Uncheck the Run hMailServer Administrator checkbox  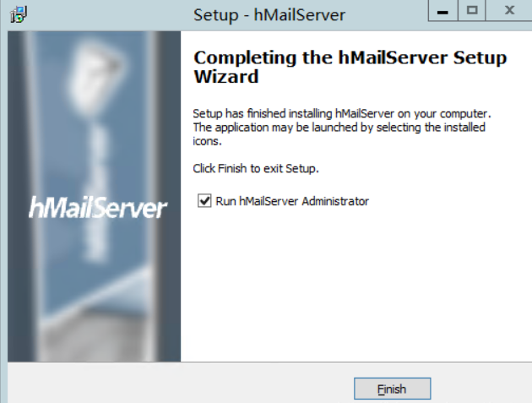click(204, 201)
